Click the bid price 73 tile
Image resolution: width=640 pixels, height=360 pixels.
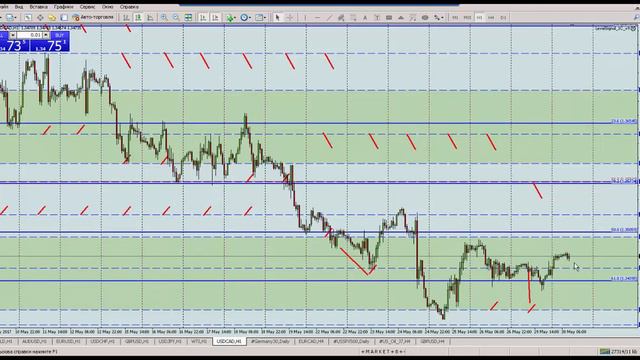pyautogui.click(x=14, y=46)
